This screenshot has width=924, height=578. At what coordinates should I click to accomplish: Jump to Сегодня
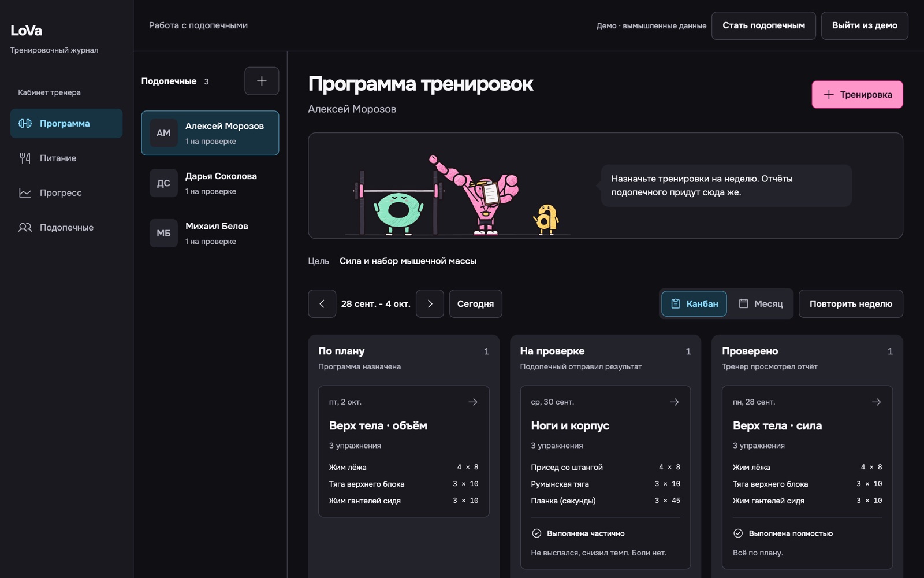475,303
